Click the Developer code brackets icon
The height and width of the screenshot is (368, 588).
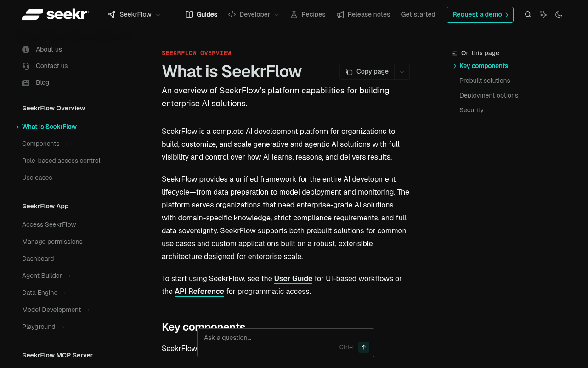tap(232, 15)
